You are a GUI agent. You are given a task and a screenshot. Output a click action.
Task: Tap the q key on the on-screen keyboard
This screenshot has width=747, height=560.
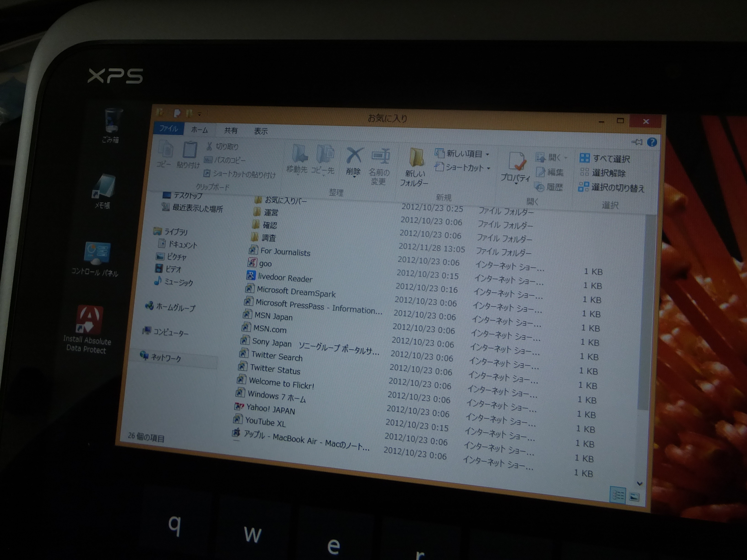point(175,525)
